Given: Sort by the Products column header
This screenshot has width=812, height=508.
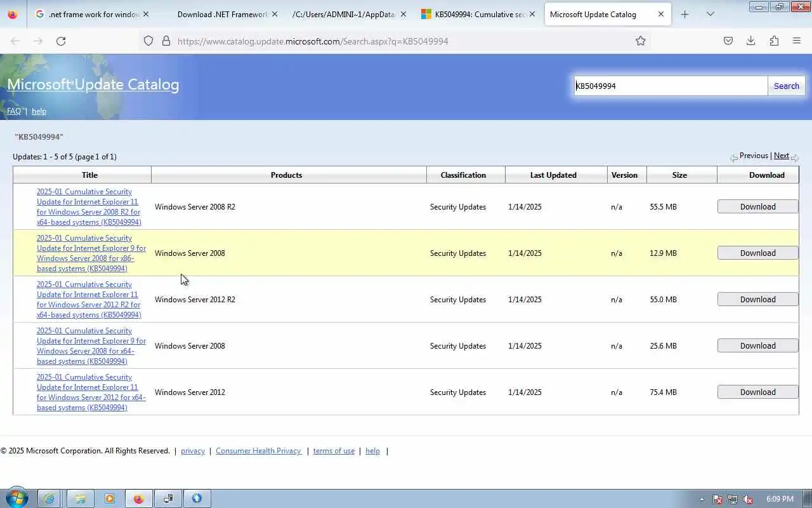Looking at the screenshot, I should point(286,175).
